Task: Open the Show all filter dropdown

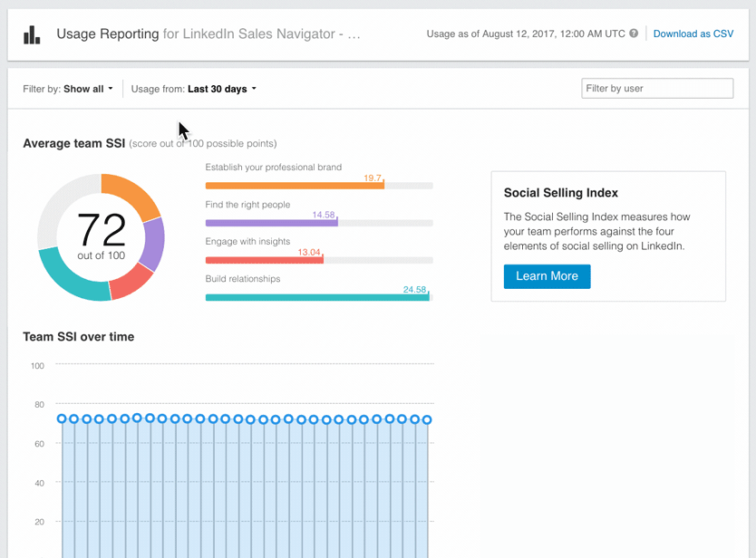Action: [x=88, y=89]
